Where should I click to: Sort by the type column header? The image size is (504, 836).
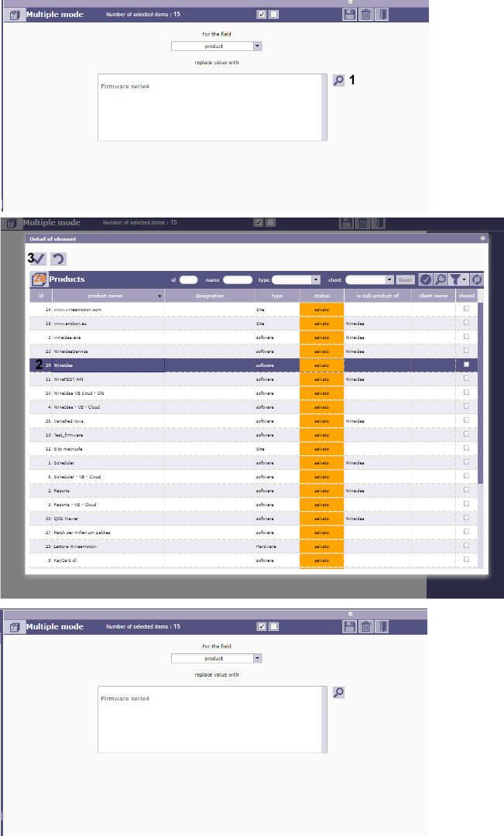277,296
